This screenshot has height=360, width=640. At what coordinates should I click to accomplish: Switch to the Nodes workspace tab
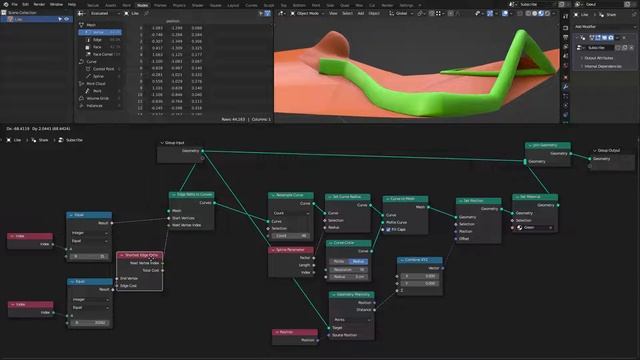pyautogui.click(x=142, y=5)
